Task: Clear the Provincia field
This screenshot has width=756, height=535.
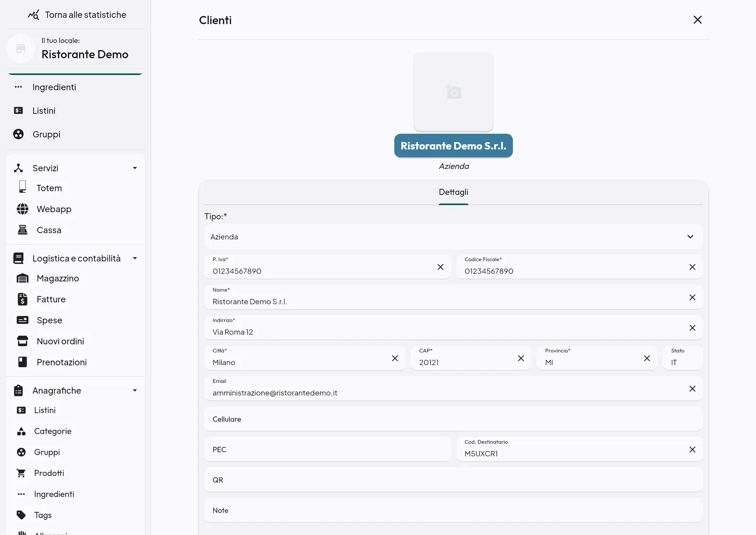Action: pos(647,358)
